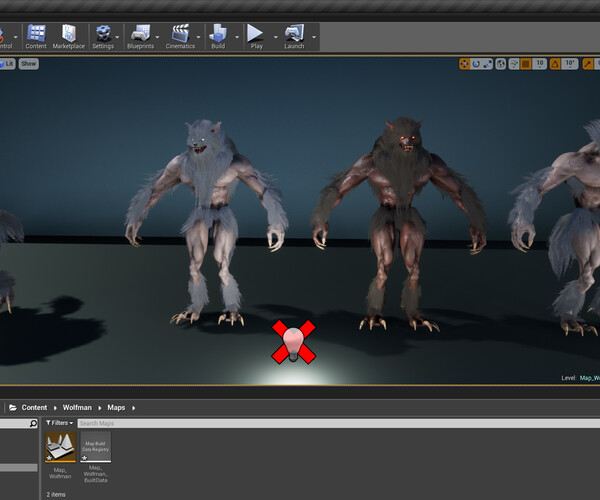This screenshot has width=600, height=500.
Task: Toggle world/local coordinate space globe
Action: pos(501,64)
